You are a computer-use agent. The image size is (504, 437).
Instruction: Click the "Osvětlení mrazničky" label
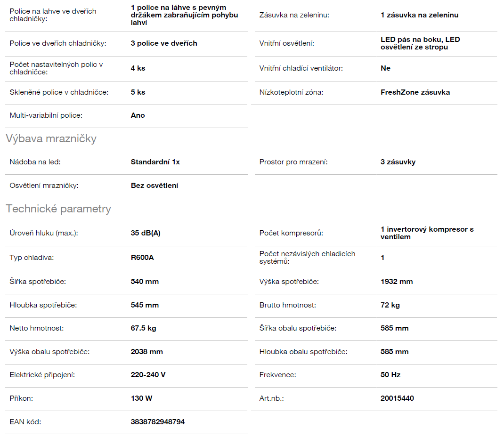click(x=44, y=186)
